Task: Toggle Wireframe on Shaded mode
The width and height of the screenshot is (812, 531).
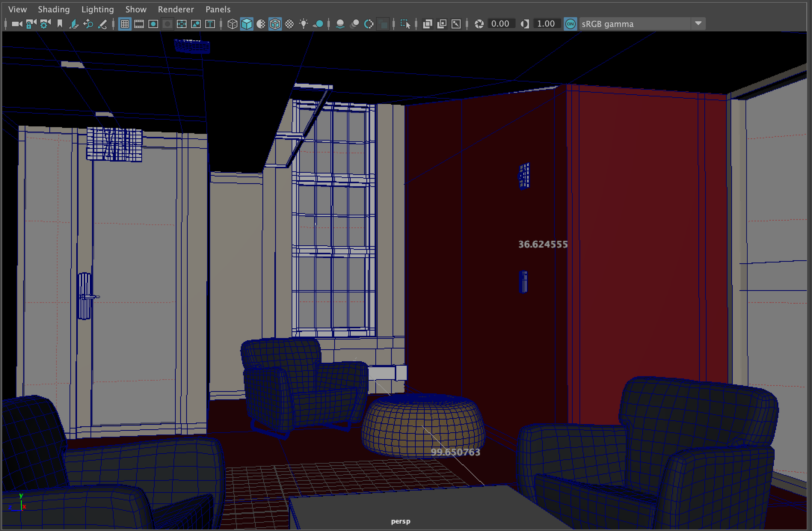Action: (275, 24)
